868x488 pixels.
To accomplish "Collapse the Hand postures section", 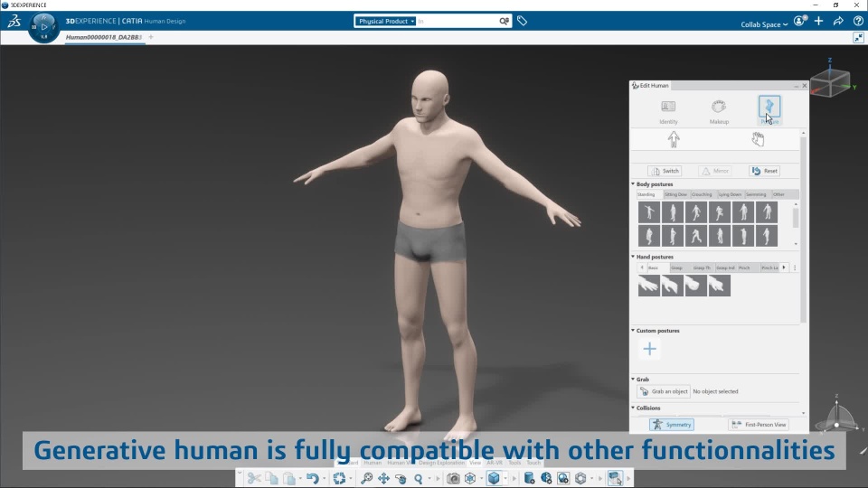I will pos(633,256).
